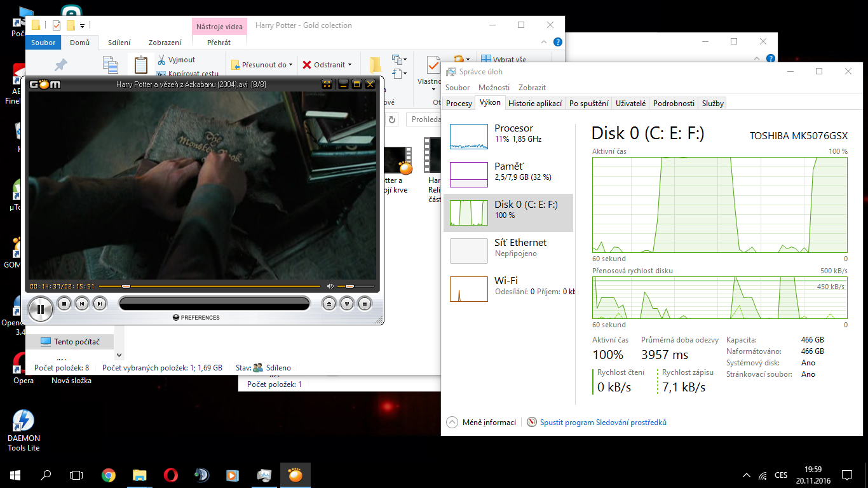Click the GOM seek bar handle
This screenshot has height=488, width=868.
pos(126,287)
